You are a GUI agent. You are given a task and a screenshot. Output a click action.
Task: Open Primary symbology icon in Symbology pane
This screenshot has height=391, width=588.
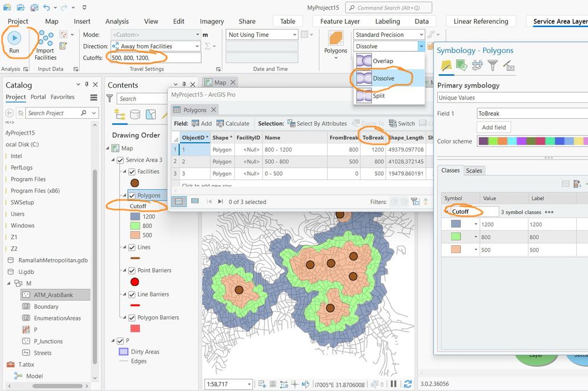(446, 65)
